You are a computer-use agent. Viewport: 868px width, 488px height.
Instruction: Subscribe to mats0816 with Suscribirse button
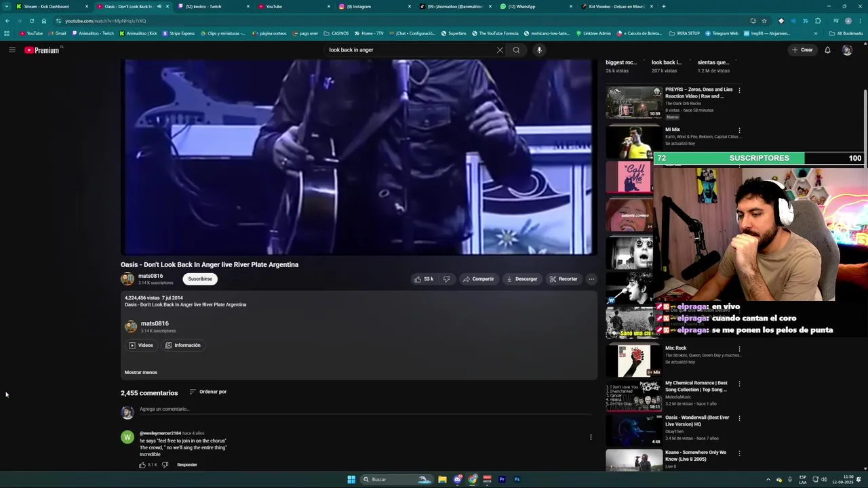coord(200,279)
